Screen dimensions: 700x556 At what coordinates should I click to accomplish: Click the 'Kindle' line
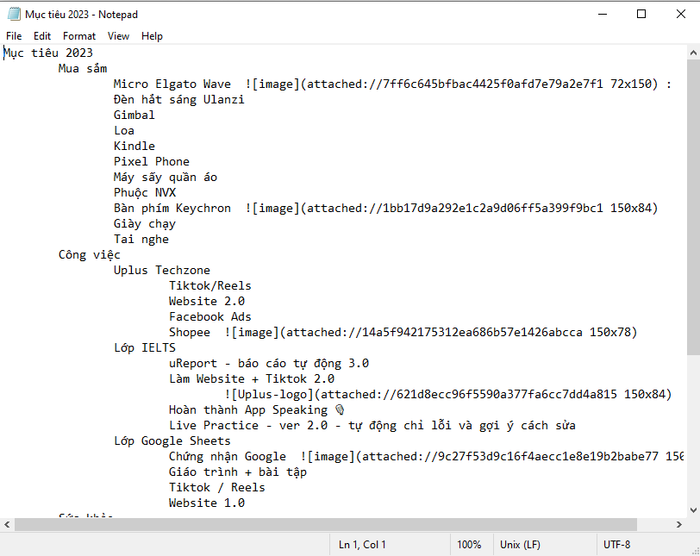(x=134, y=146)
